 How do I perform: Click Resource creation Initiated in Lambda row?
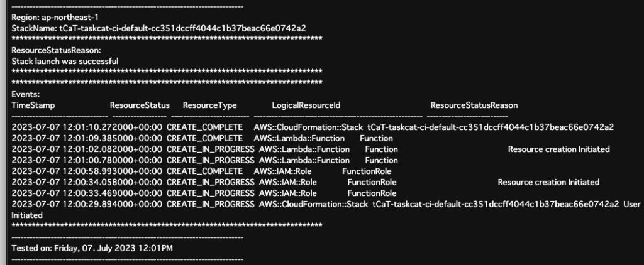[x=558, y=149]
